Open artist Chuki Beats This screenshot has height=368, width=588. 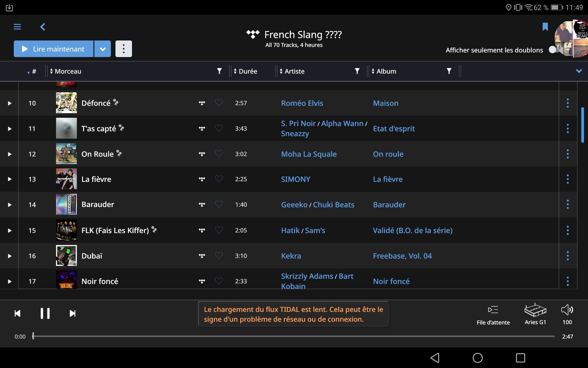click(334, 205)
